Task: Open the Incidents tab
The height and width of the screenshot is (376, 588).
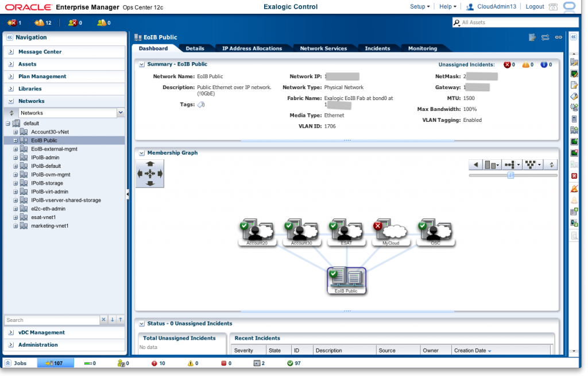Action: click(377, 48)
